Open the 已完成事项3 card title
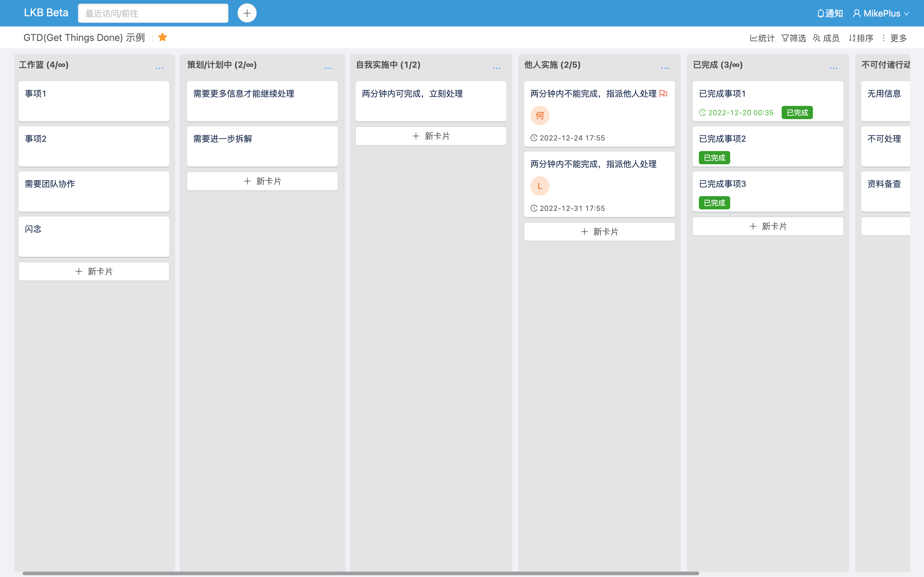The width and height of the screenshot is (924, 577). click(x=722, y=184)
